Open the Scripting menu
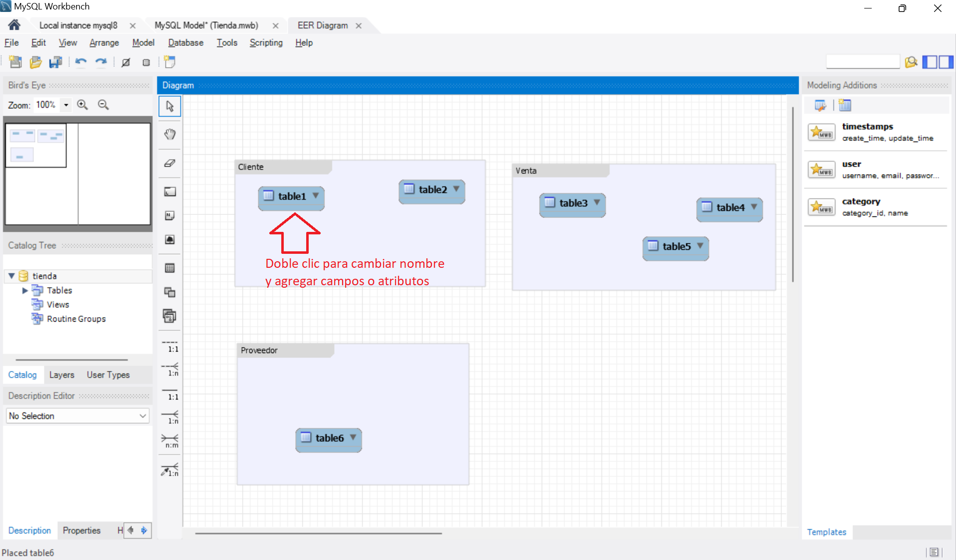The image size is (956, 560). pos(266,43)
